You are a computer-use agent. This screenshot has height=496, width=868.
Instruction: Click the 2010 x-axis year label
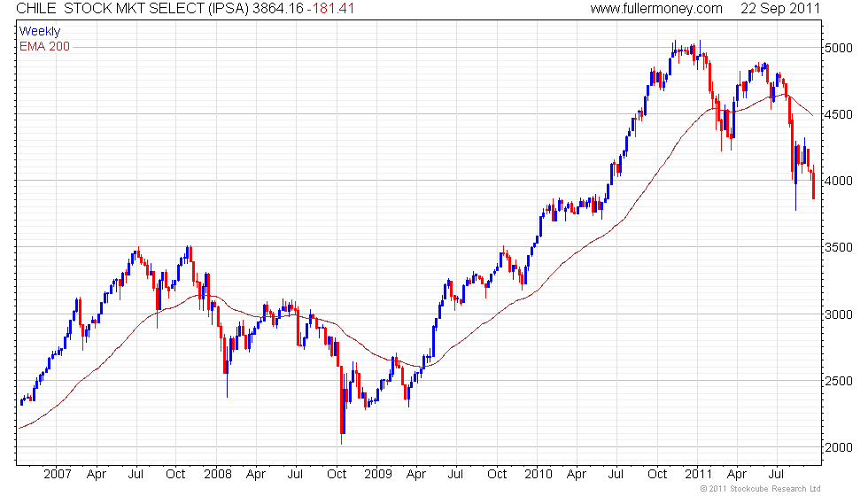tap(539, 475)
